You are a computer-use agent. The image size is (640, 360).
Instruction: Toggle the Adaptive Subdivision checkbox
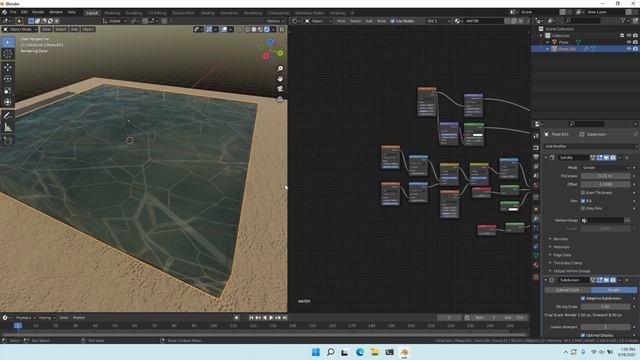583,298
